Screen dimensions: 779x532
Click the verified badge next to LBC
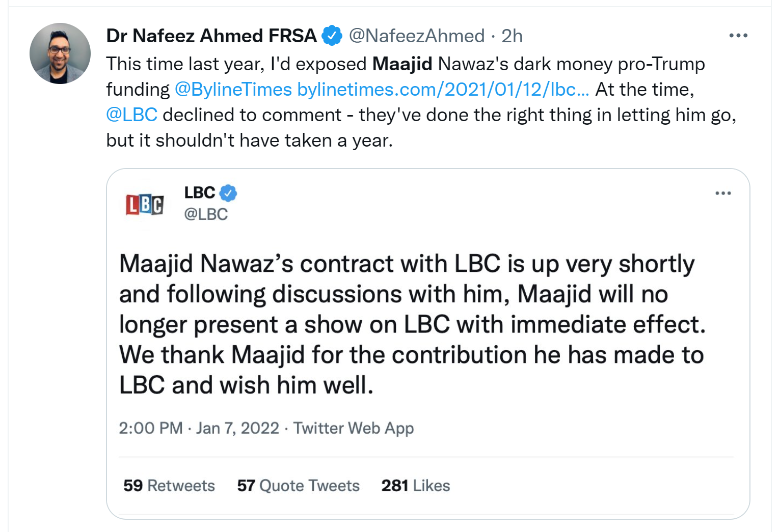[x=228, y=193]
